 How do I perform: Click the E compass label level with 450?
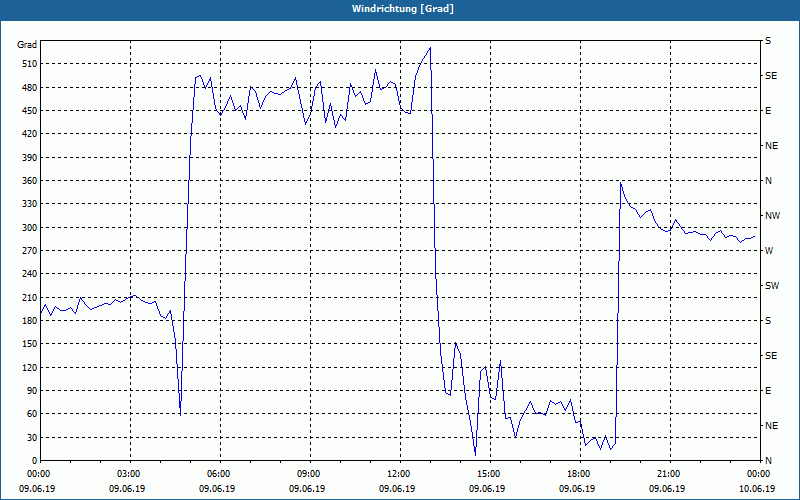coord(768,111)
